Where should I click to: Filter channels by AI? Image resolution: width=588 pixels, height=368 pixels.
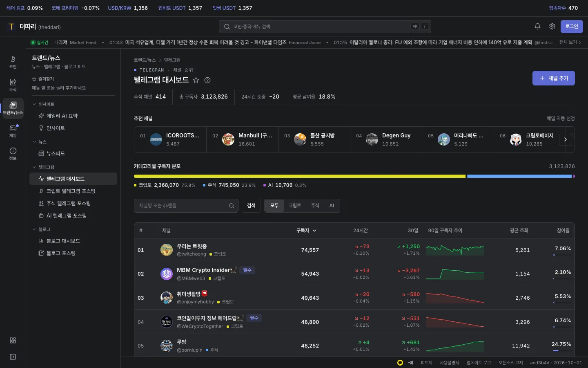point(332,206)
